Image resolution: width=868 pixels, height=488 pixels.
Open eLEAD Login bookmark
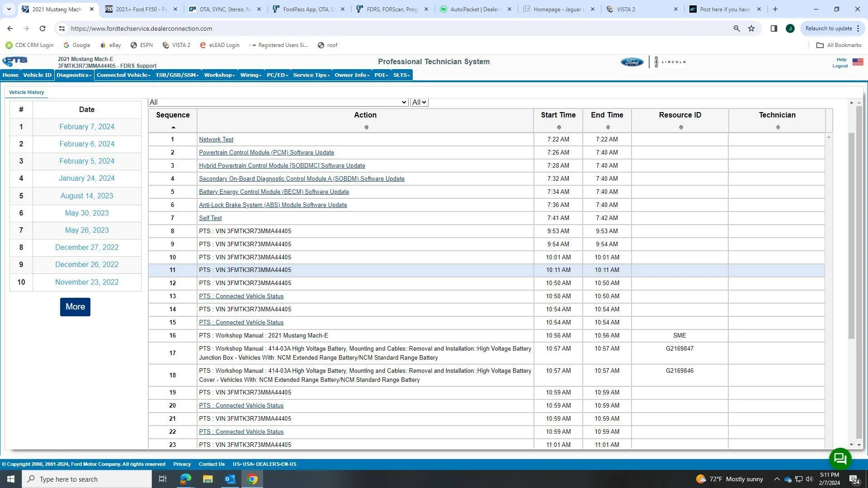pyautogui.click(x=220, y=45)
